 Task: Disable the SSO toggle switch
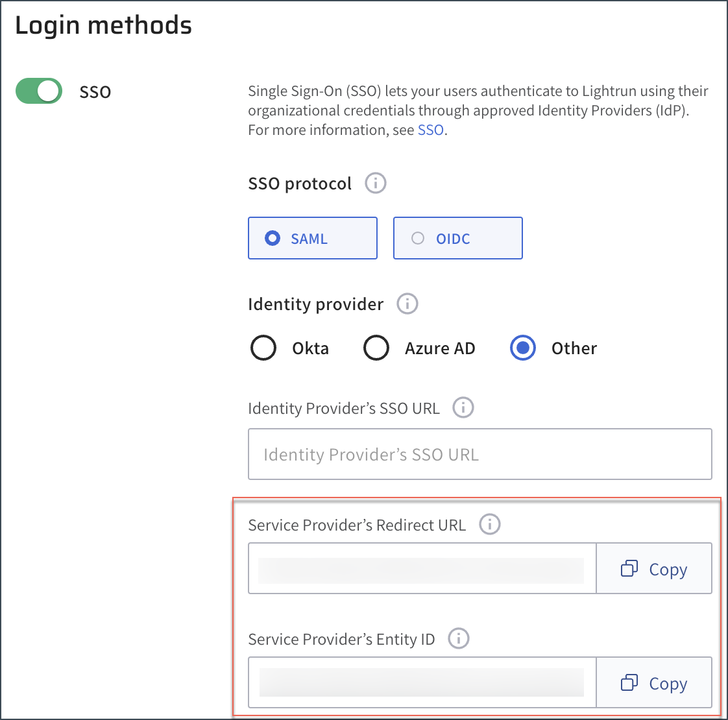point(39,91)
